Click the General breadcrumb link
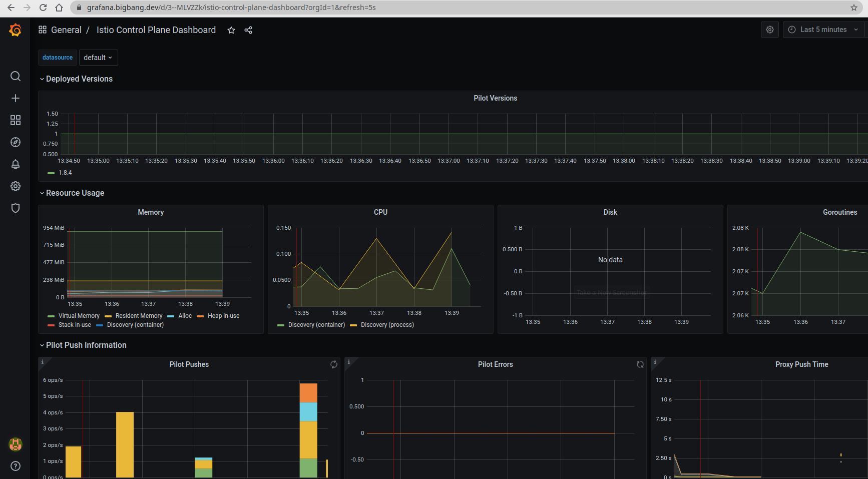Screen dimensions: 868x479 [66, 30]
